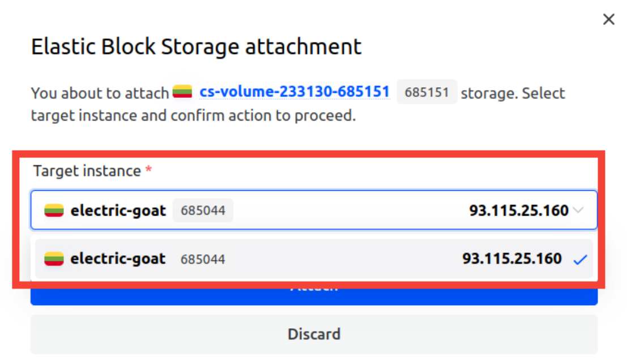Select the electric-goat option from the dropdown list

118,259
